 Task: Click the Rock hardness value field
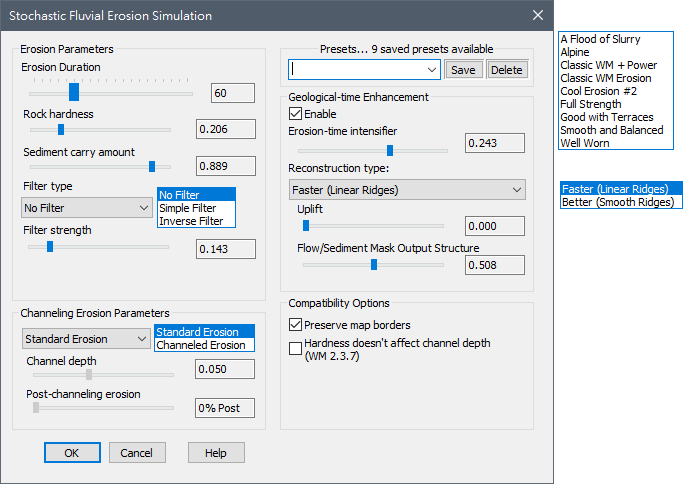pyautogui.click(x=225, y=130)
